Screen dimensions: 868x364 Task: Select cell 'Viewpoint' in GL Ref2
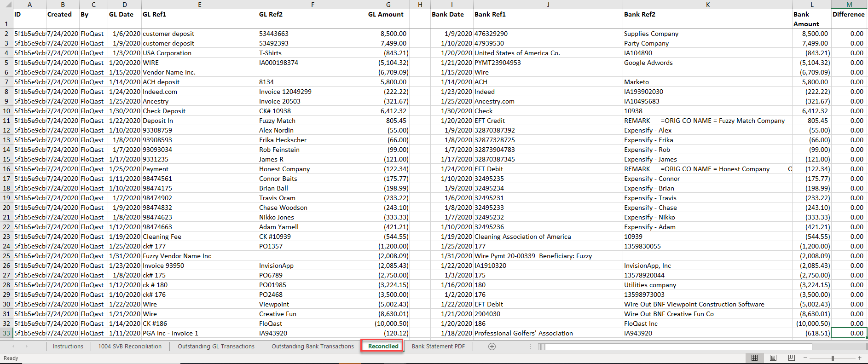tap(312, 304)
